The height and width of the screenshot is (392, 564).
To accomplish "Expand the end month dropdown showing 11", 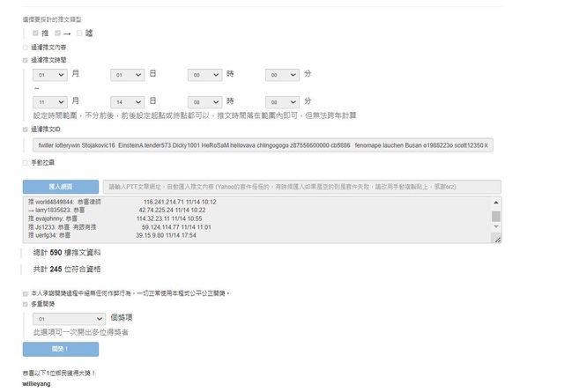I will pos(49,101).
